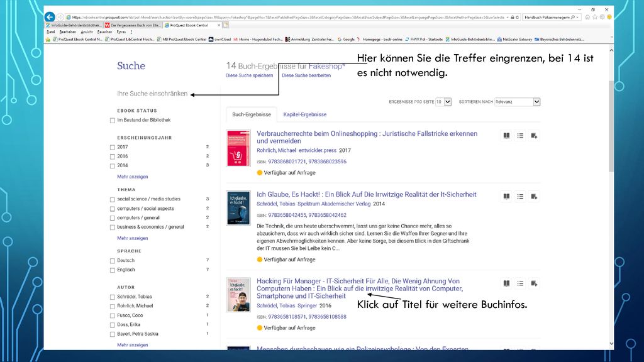Open the Ansicht menu

coord(87,32)
